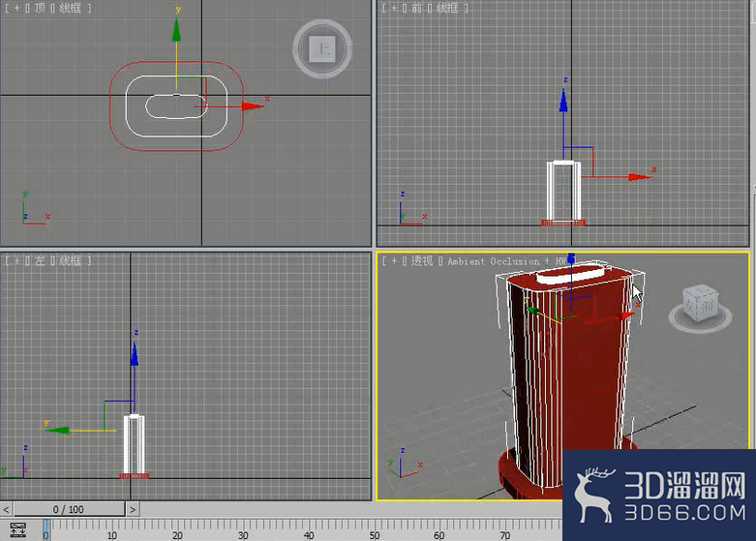Step time slider forward with right arrow
Screen dimensions: 756x541
click(x=133, y=509)
